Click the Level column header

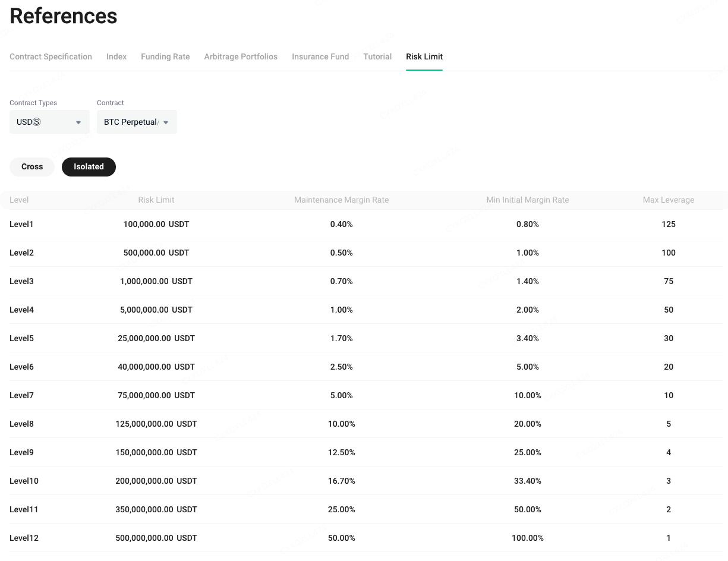click(x=19, y=200)
